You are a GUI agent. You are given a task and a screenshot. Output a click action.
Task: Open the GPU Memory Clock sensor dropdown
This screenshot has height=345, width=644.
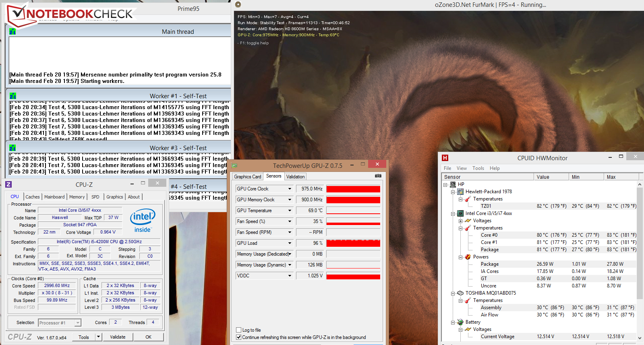pos(290,200)
